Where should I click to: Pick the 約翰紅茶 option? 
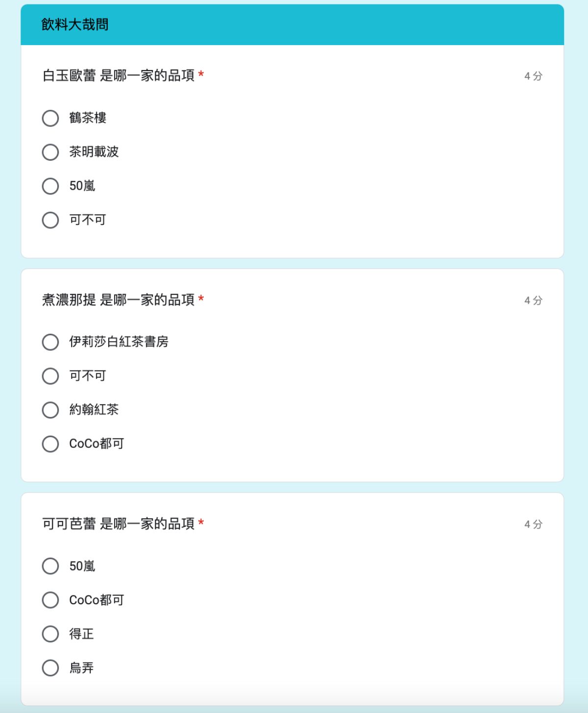coord(50,410)
